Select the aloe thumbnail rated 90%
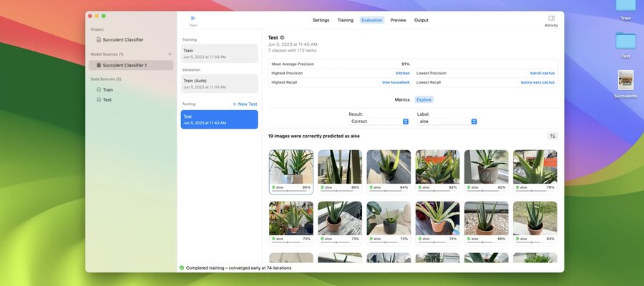Viewport: 644px width, 286px height. pyautogui.click(x=291, y=167)
